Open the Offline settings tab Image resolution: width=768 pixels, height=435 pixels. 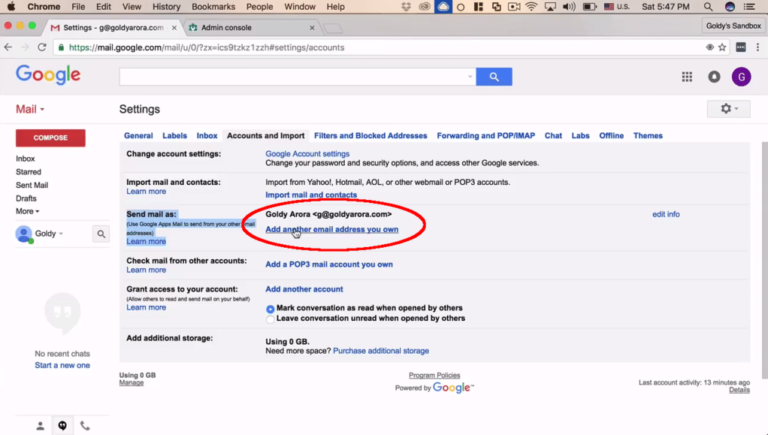tap(611, 136)
